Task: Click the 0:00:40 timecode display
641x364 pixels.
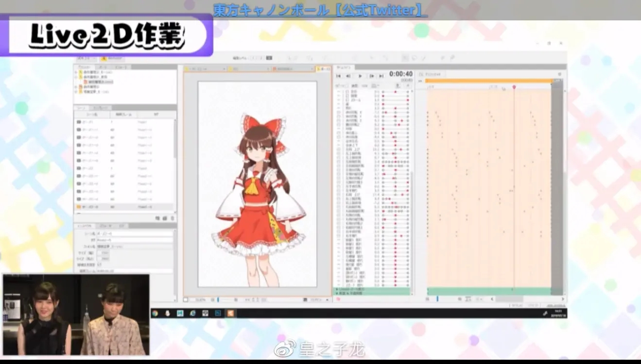Action: point(401,74)
